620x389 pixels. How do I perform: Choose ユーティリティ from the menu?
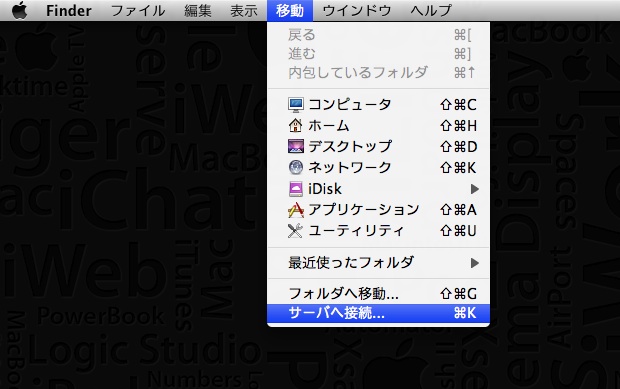pos(378,230)
